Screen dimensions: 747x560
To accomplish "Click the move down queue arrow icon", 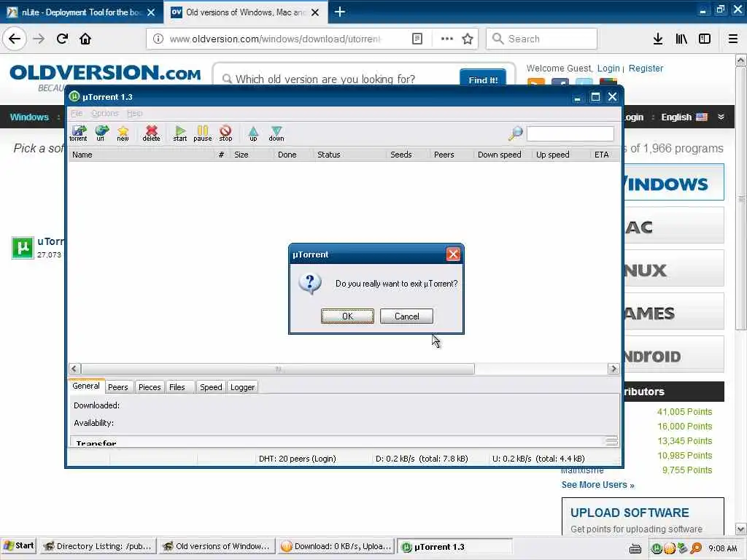I will [x=276, y=133].
